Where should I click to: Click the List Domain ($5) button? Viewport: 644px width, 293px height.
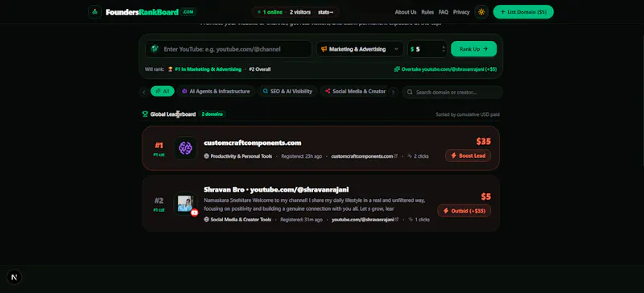(523, 12)
